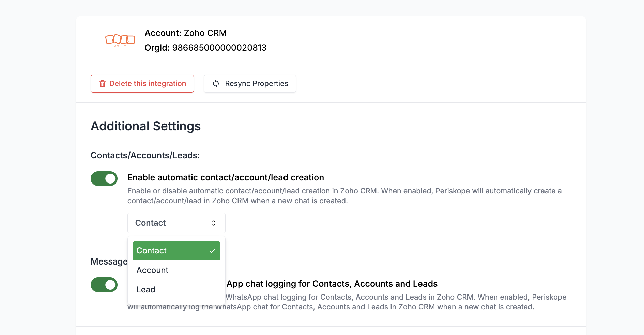Turn off the WhatsApp chat logging toggle
The height and width of the screenshot is (335, 644).
click(x=104, y=285)
